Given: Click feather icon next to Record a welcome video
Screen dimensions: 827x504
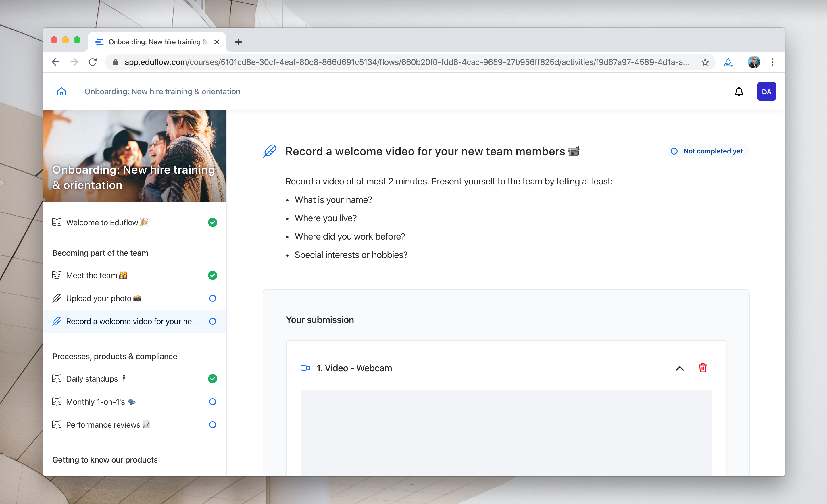Looking at the screenshot, I should [x=57, y=322].
